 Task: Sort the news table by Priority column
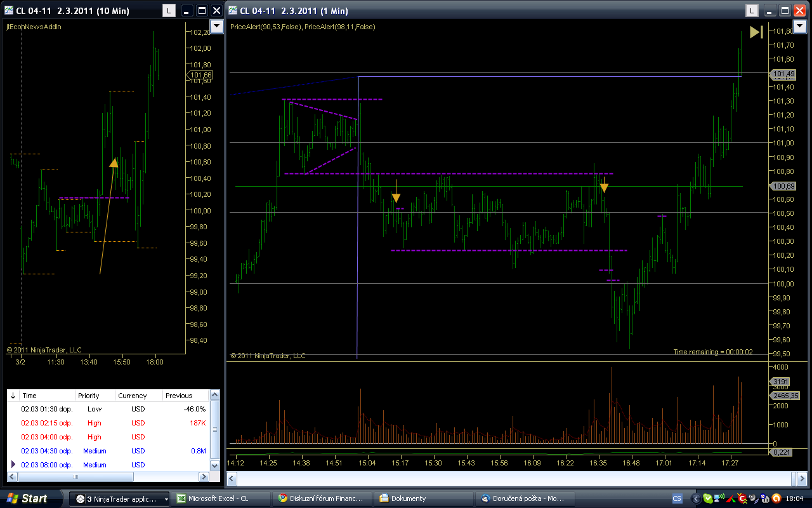(94, 396)
